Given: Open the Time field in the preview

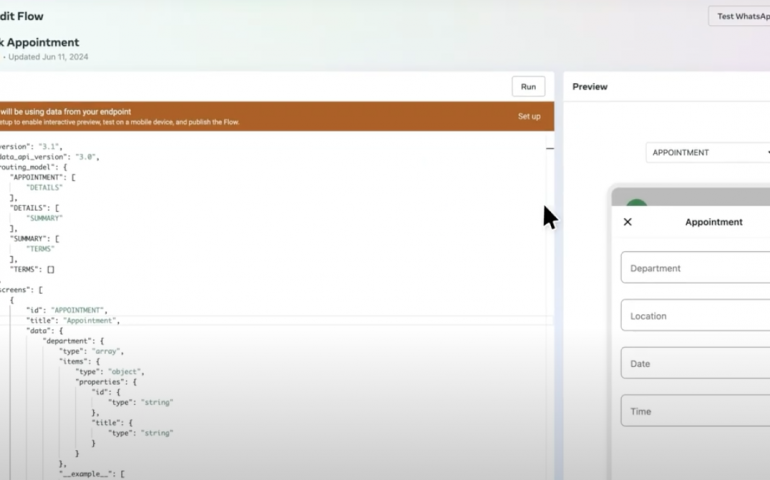Looking at the screenshot, I should (696, 411).
